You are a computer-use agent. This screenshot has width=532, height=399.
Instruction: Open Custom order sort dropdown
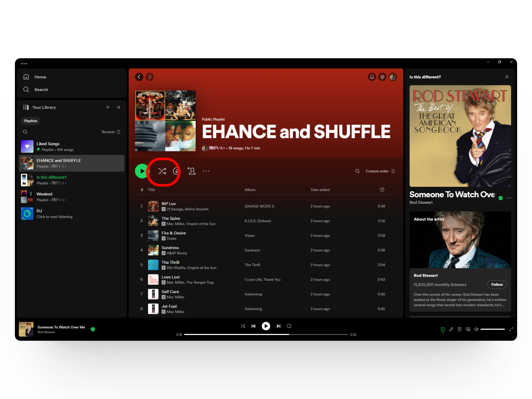coord(380,171)
